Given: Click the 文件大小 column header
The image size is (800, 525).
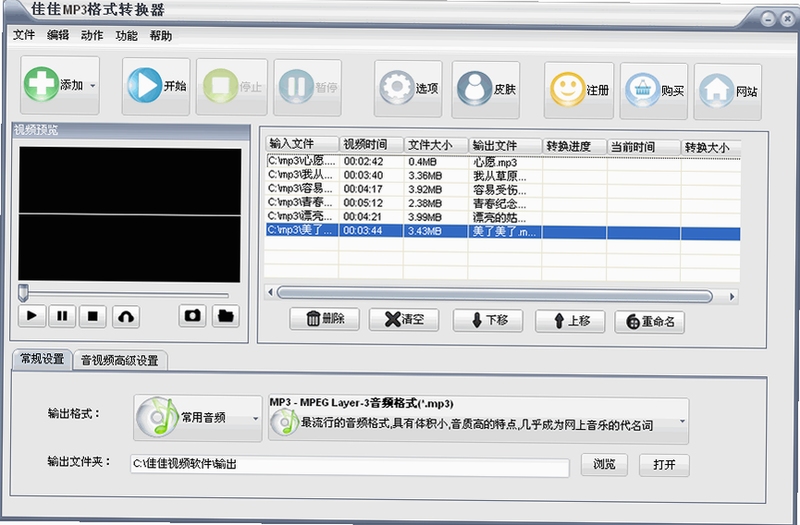Looking at the screenshot, I should click(x=436, y=145).
